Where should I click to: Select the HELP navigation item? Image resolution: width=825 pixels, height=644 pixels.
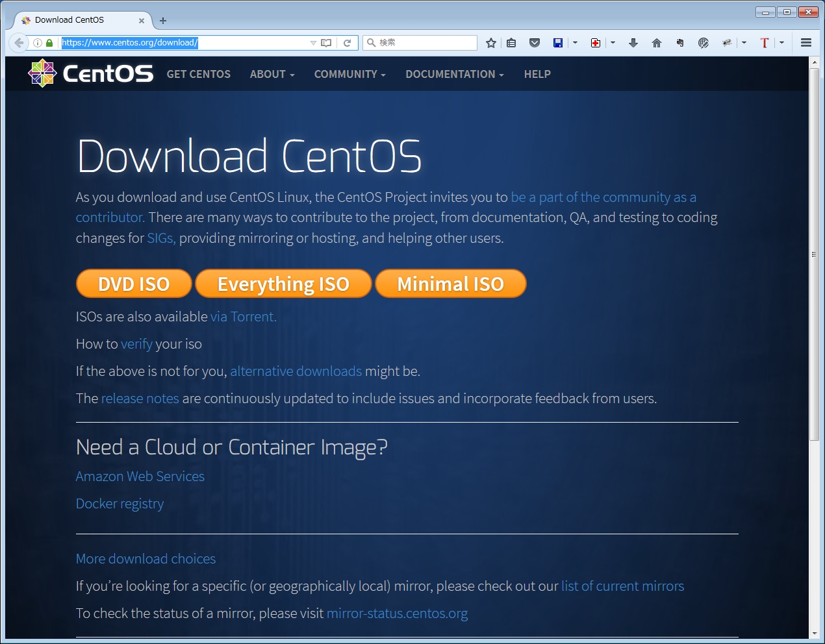pos(537,74)
